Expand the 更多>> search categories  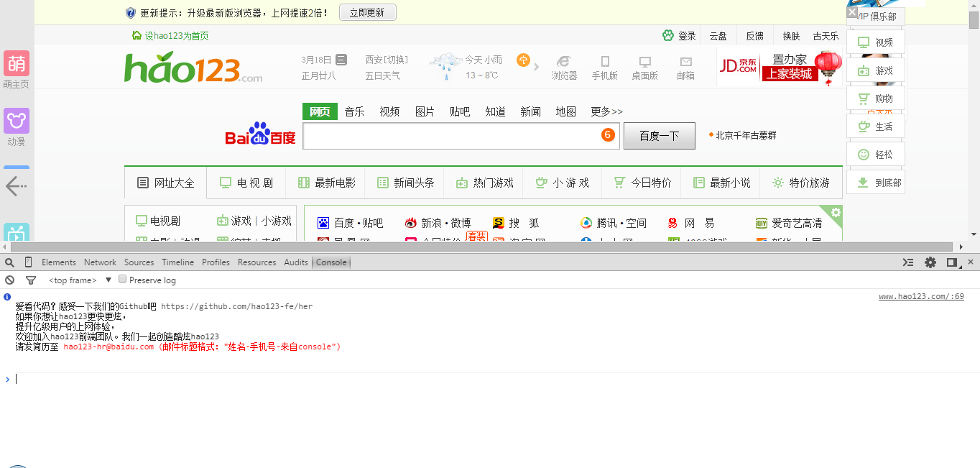click(x=606, y=111)
